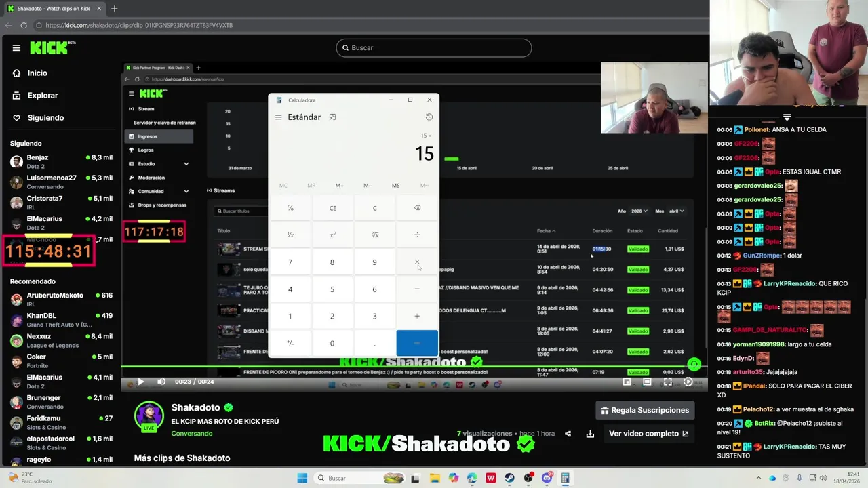Click the Calculator x squared key
The width and height of the screenshot is (868, 488).
click(x=332, y=235)
